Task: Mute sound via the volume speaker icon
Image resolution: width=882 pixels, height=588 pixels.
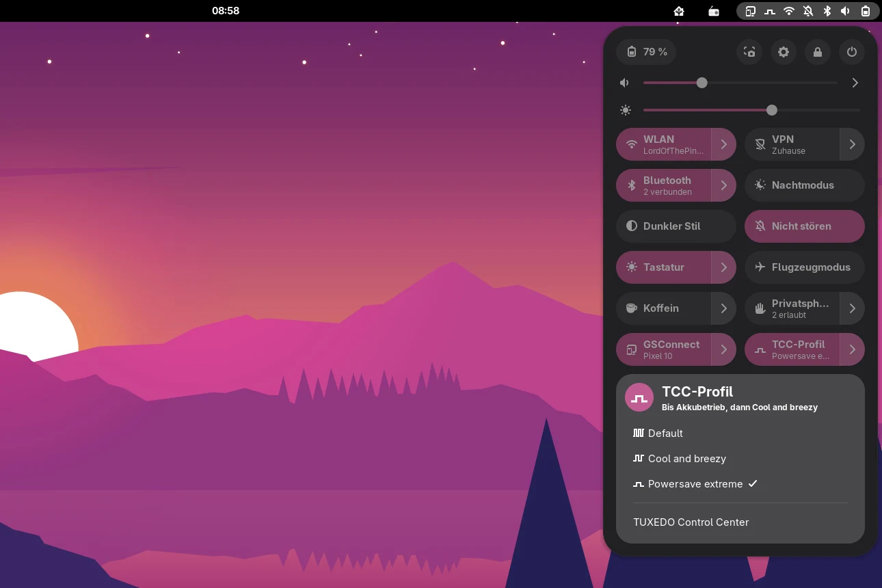Action: pos(624,83)
